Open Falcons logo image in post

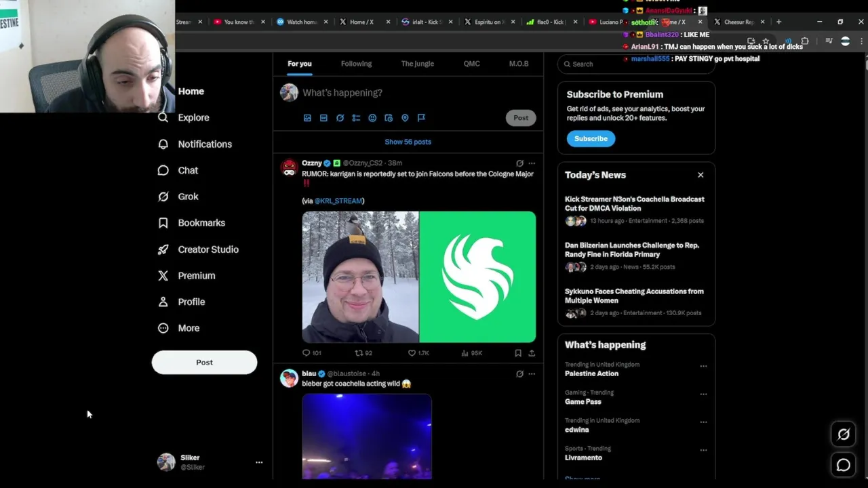coord(477,277)
